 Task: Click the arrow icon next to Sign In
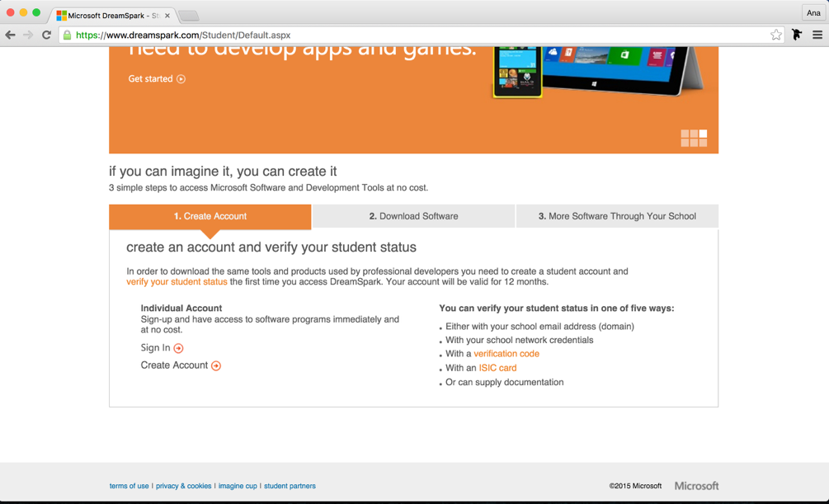pyautogui.click(x=179, y=348)
